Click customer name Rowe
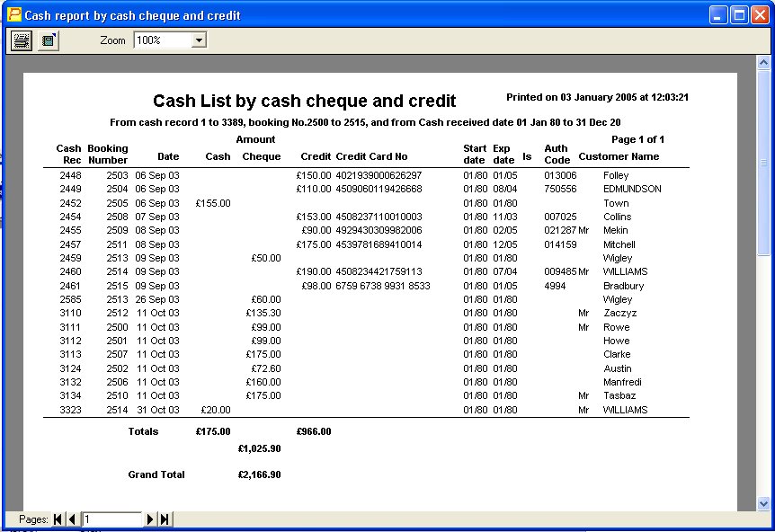This screenshot has height=532, width=775. point(617,327)
